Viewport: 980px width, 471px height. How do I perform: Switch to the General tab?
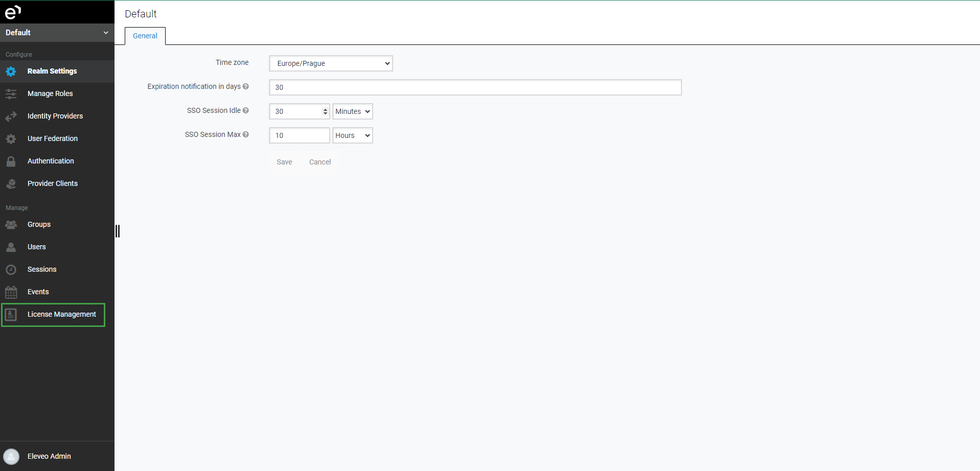click(145, 36)
